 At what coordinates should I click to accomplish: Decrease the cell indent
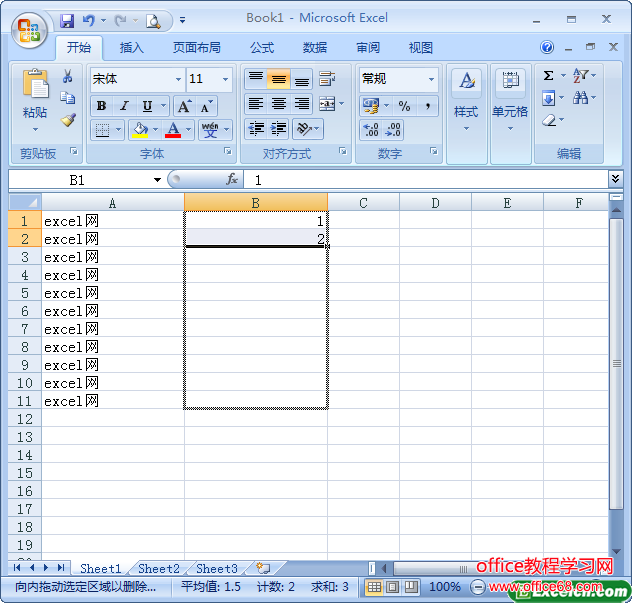[256, 129]
